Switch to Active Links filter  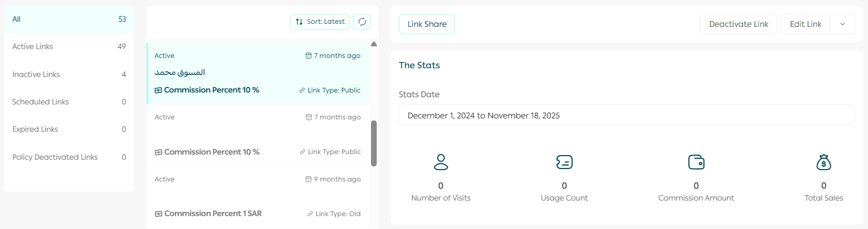(69, 47)
